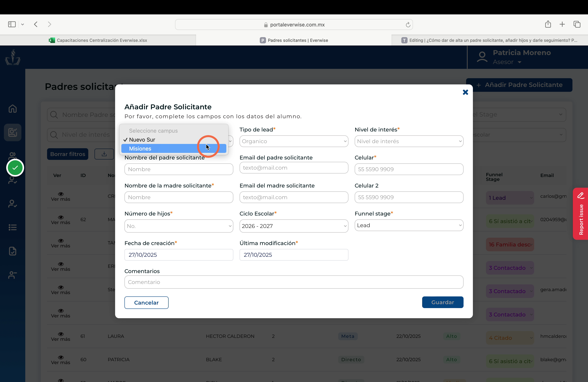This screenshot has width=588, height=382.
Task: Click the Meta tag in LAURA row
Action: pyautogui.click(x=348, y=336)
